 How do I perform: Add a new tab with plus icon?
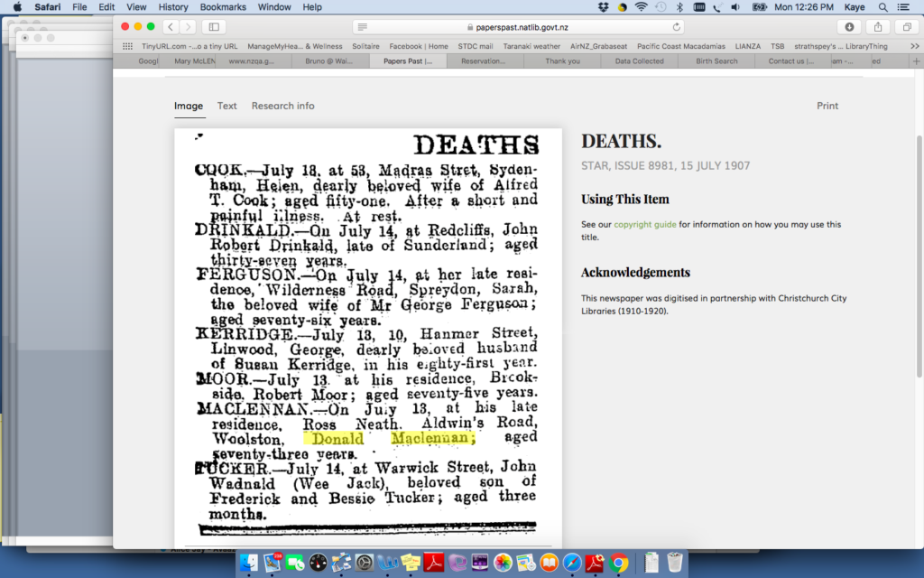pos(917,61)
